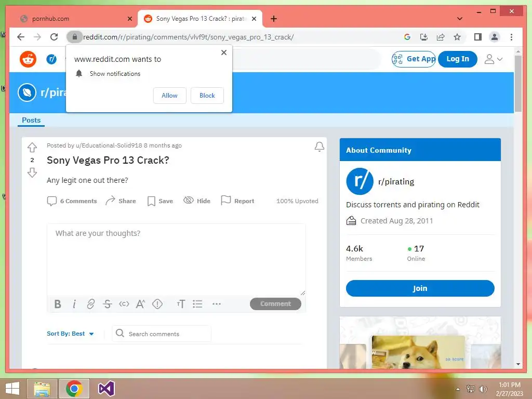
Task: Join the r/pirating community
Action: tap(420, 288)
